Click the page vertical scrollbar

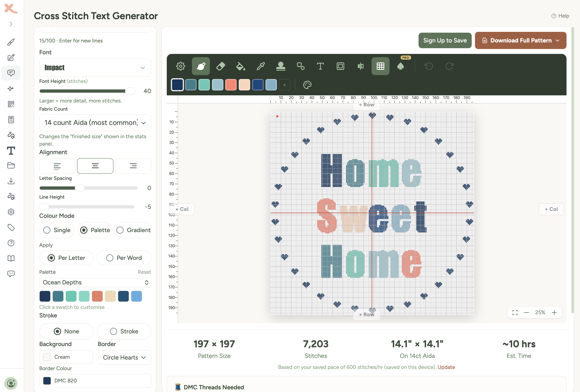coord(572,170)
